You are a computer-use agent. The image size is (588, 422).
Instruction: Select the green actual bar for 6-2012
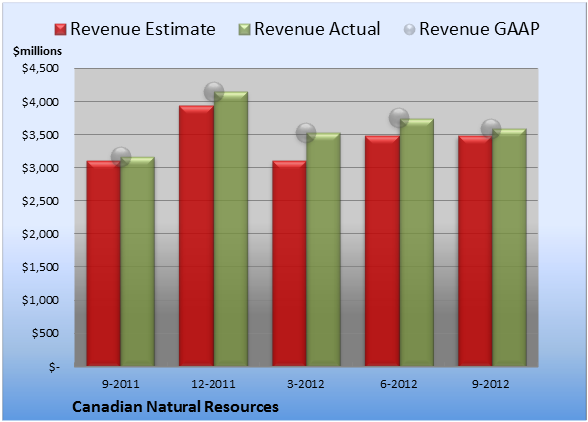click(x=417, y=242)
